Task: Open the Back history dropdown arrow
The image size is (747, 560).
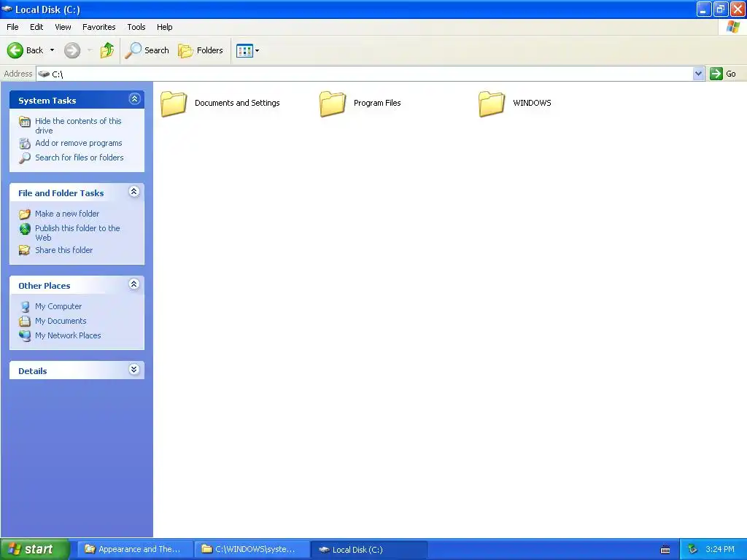Action: [x=52, y=50]
